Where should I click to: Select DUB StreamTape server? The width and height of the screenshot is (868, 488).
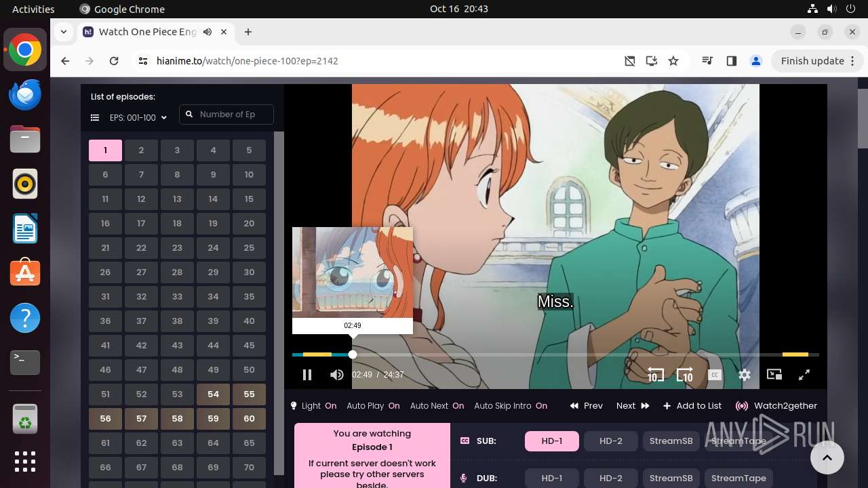tap(738, 478)
